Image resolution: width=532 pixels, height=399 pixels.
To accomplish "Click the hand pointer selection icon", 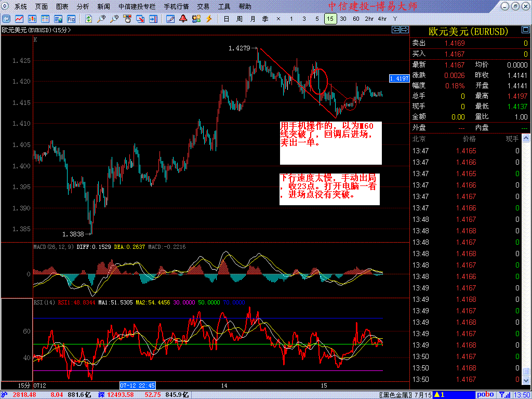I will (127, 19).
